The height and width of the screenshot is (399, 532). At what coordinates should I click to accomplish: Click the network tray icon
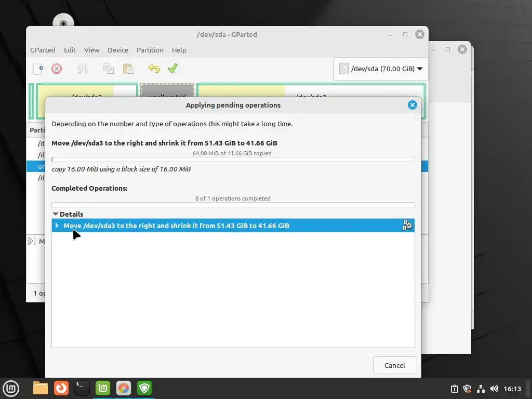click(x=481, y=389)
